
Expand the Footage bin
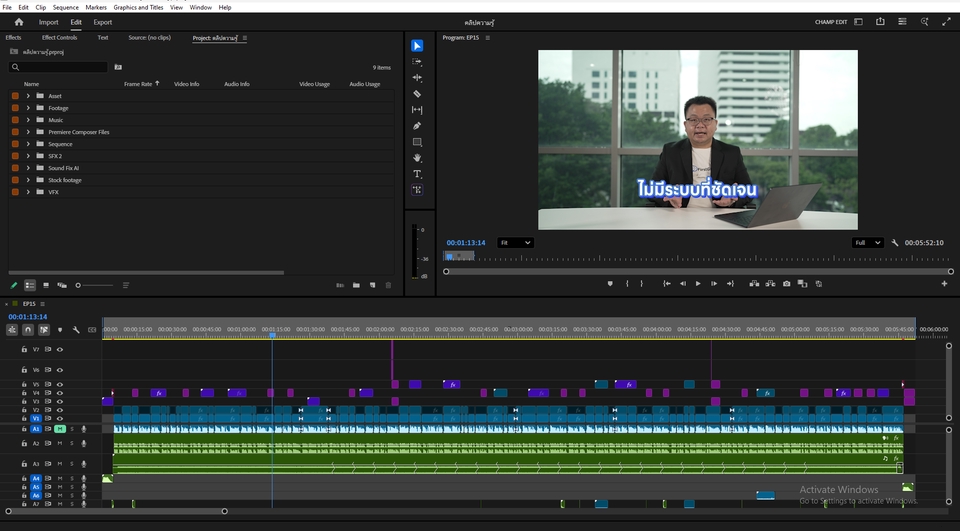point(28,108)
